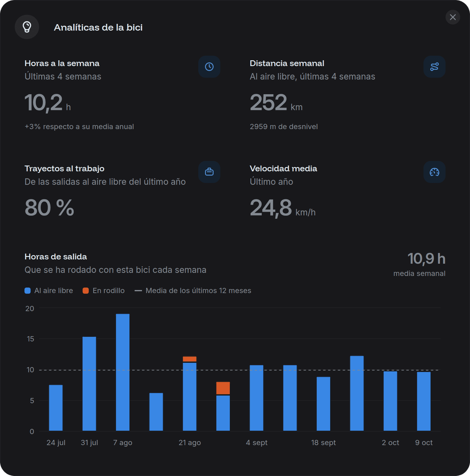The width and height of the screenshot is (470, 476).
Task: Click the route icon for Distancia semanal
Action: coord(435,67)
